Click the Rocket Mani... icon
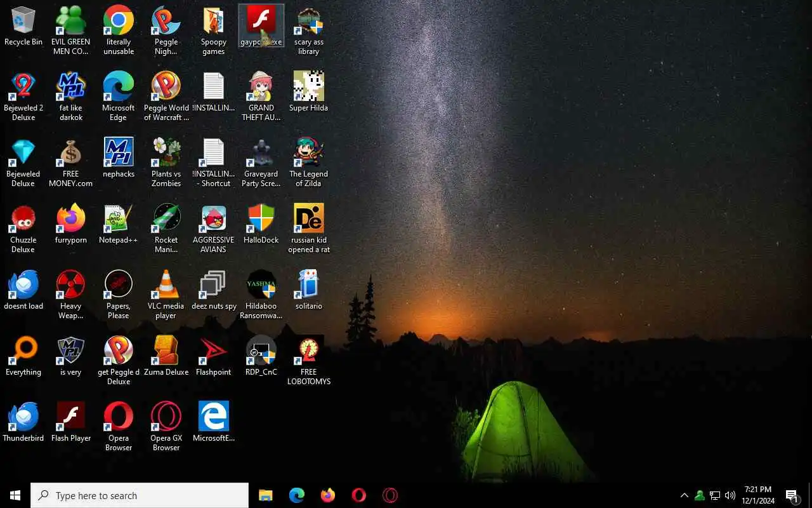 [166, 229]
